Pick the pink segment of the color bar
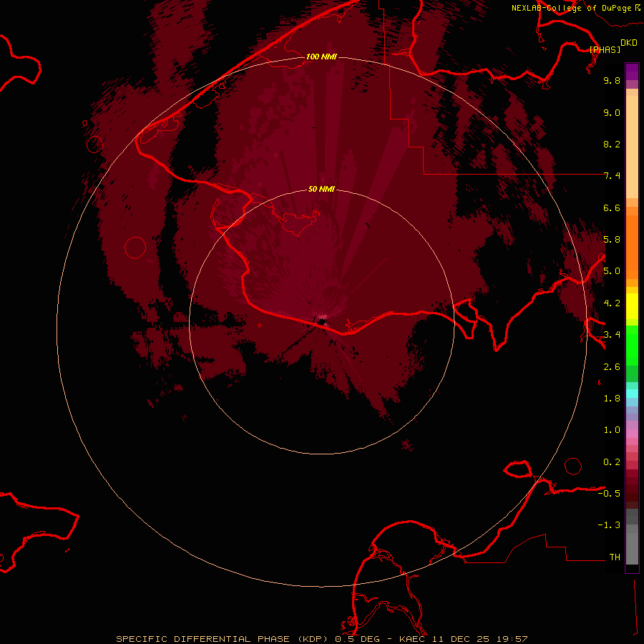This screenshot has width=644, height=644. coord(632,434)
